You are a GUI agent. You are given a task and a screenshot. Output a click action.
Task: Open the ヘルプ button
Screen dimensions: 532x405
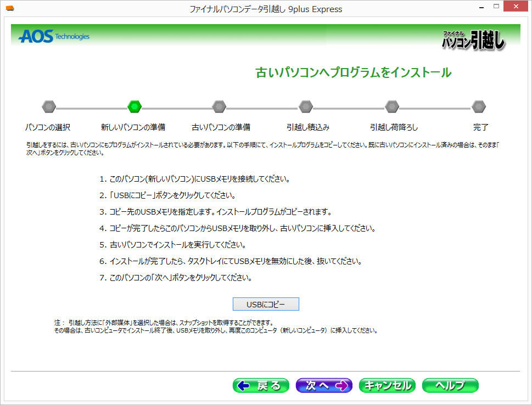click(x=450, y=385)
